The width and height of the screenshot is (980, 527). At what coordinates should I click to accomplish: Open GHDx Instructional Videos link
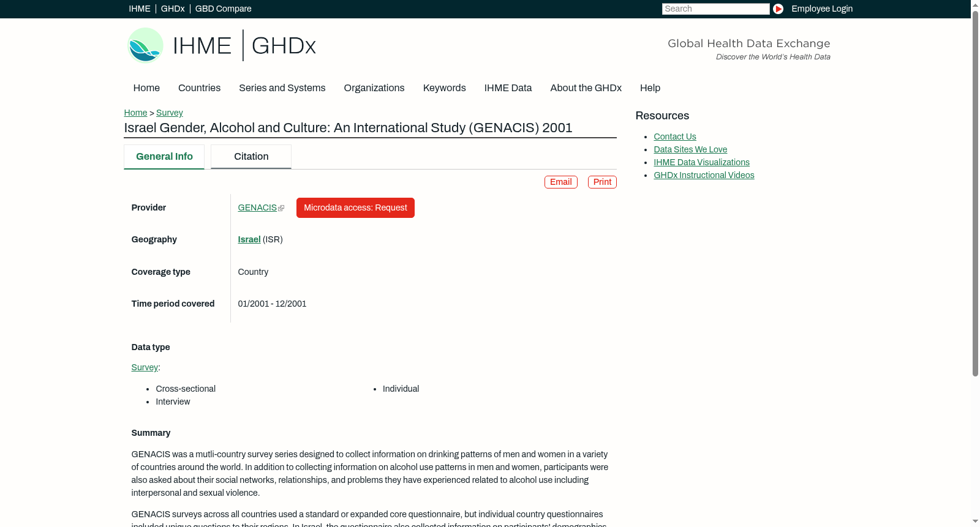click(704, 175)
